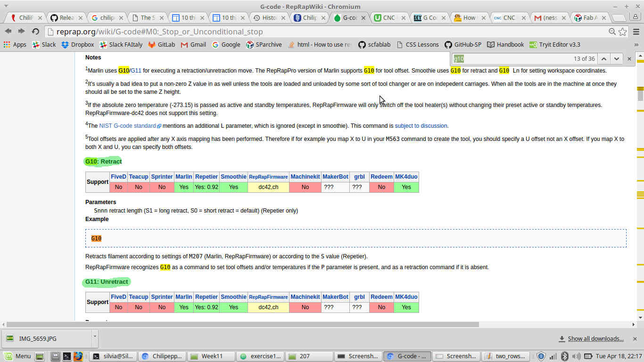Switch to the silvia@Sil terminal taskbar window
This screenshot has height=362, width=644.
(113, 356)
